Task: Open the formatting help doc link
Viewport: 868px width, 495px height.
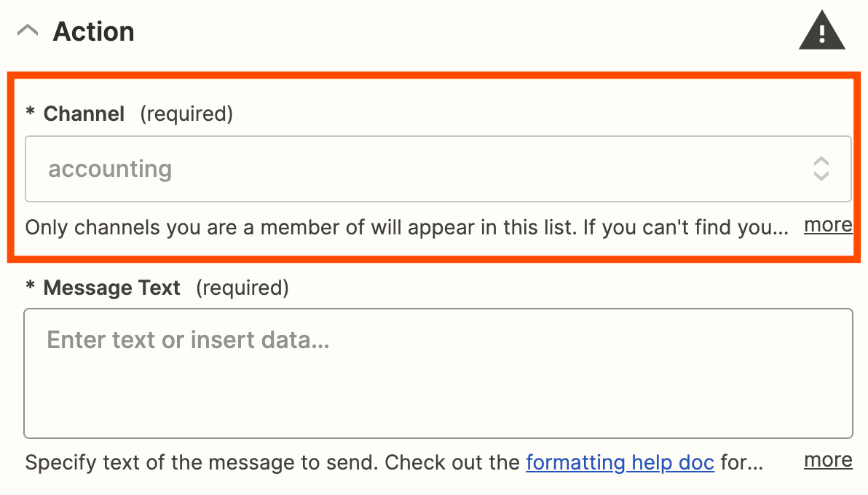Action: (x=620, y=463)
